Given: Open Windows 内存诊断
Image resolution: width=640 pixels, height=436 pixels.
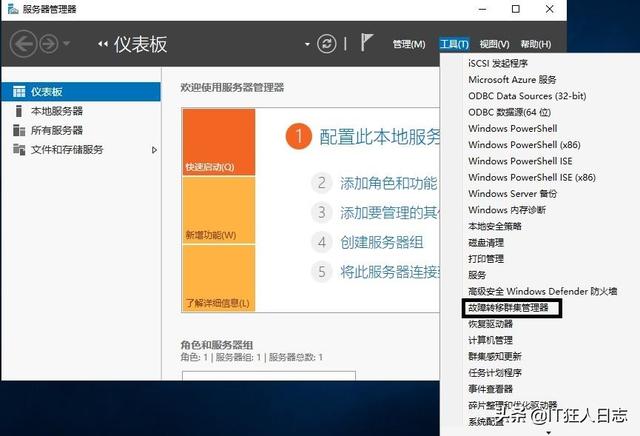Looking at the screenshot, I should click(507, 210).
